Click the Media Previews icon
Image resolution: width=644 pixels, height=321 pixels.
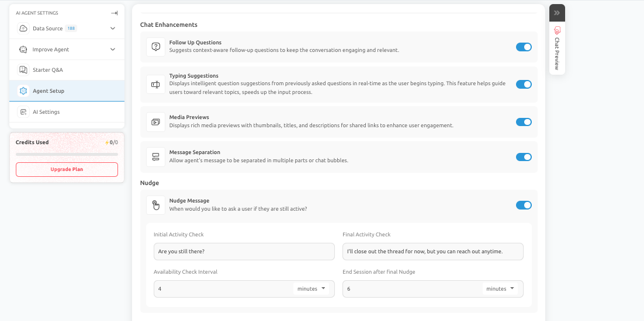click(x=155, y=122)
